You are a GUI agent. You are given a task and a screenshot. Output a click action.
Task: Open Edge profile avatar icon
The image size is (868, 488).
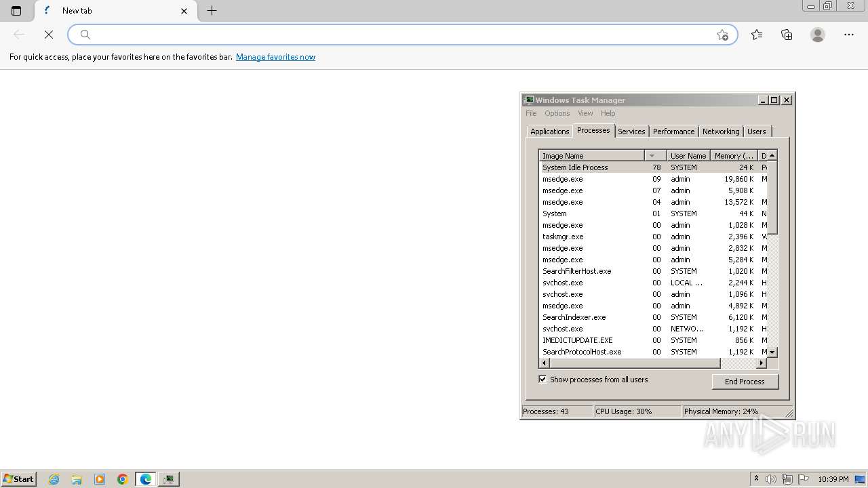click(818, 35)
